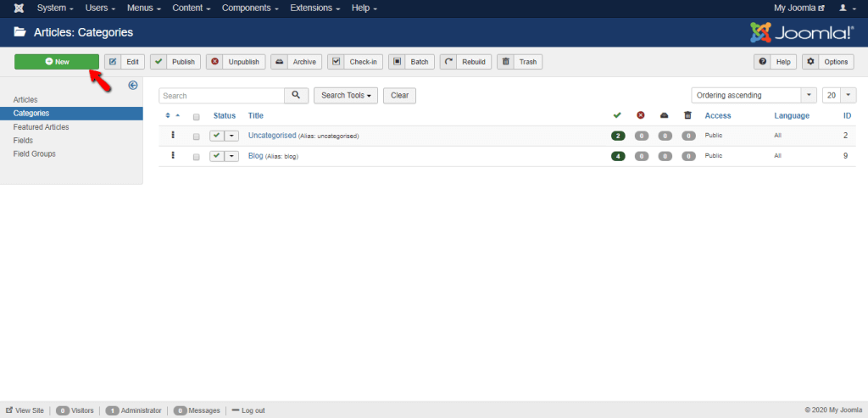This screenshot has height=418, width=868.
Task: Click the Check-in toolbar button
Action: [355, 62]
